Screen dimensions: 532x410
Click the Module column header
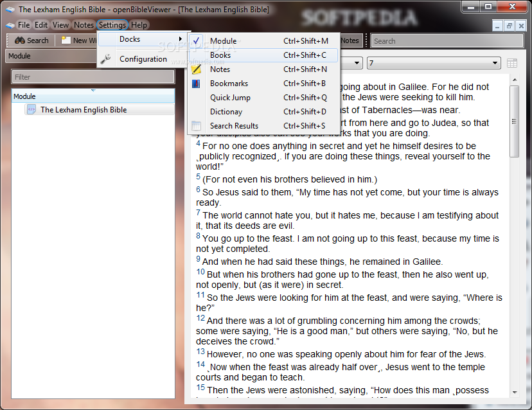coord(93,96)
